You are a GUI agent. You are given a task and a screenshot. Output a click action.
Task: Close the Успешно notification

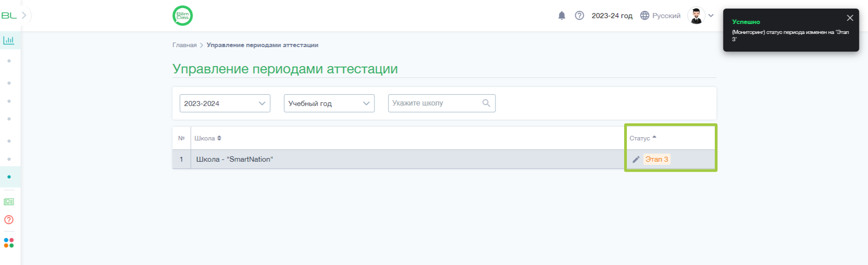(850, 18)
